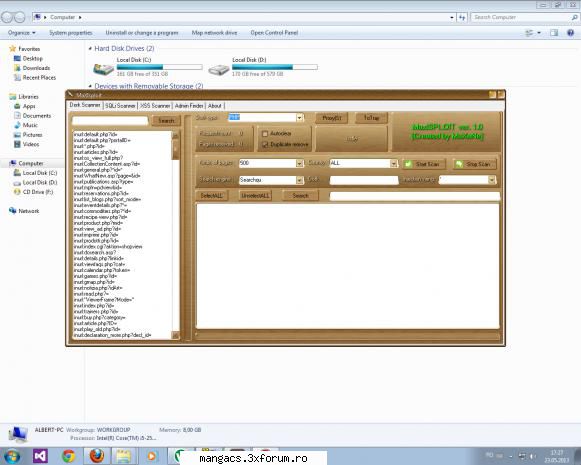Click the UnselectALL button
581x465 pixels.
[x=255, y=196]
